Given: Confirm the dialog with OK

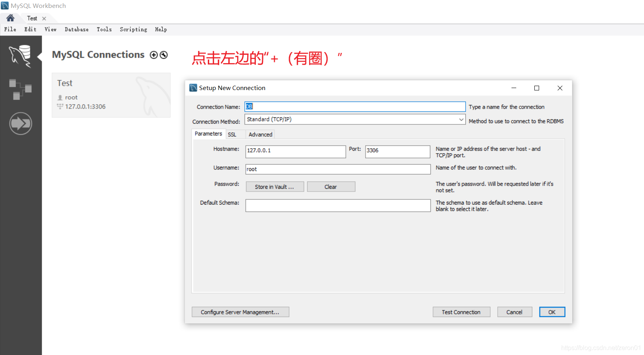Looking at the screenshot, I should (x=552, y=312).
